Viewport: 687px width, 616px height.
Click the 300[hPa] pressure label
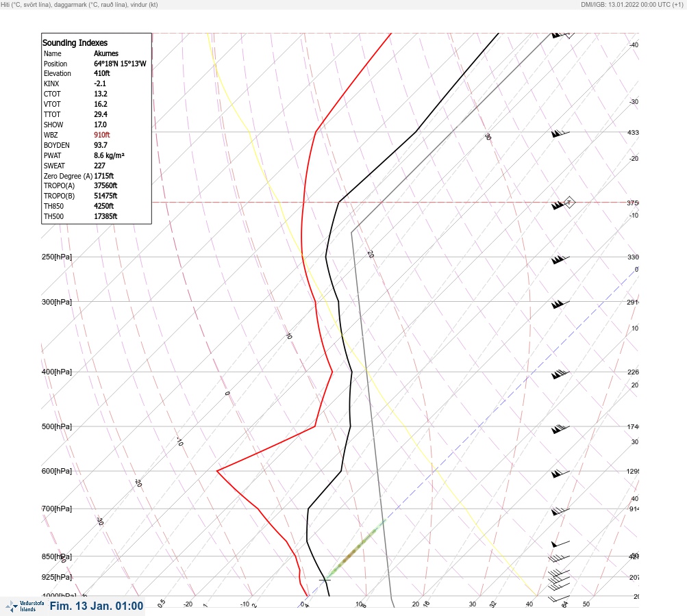pyautogui.click(x=57, y=302)
